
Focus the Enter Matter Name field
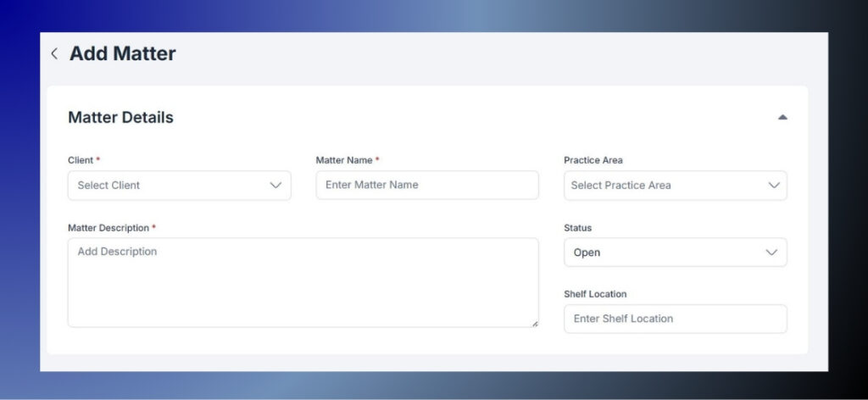[426, 185]
